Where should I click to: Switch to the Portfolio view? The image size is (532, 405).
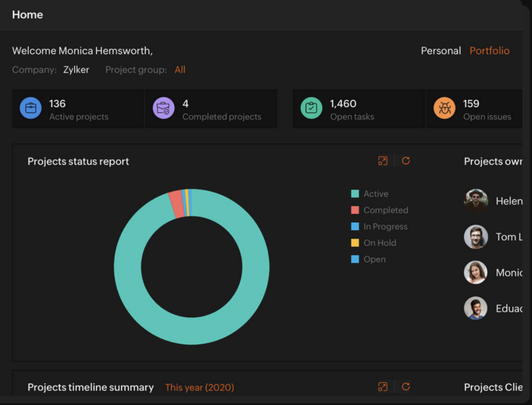coord(489,51)
